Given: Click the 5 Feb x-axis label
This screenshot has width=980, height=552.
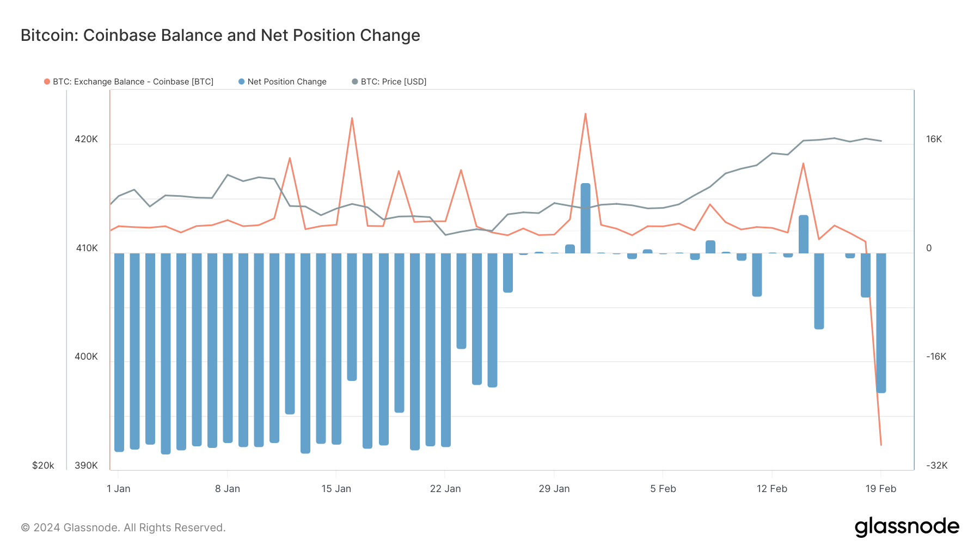Looking at the screenshot, I should click(663, 489).
